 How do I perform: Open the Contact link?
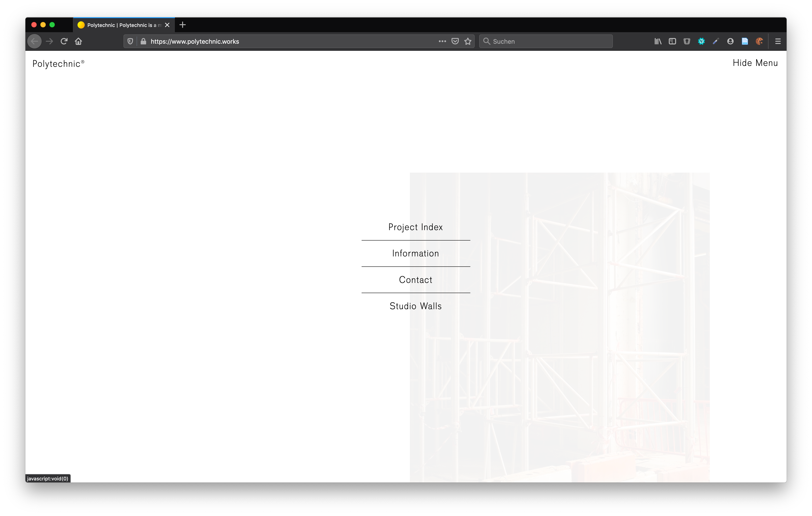pos(416,280)
